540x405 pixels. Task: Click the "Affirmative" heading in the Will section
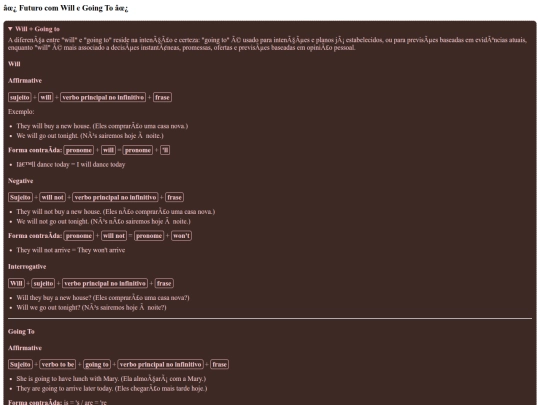tap(25, 81)
